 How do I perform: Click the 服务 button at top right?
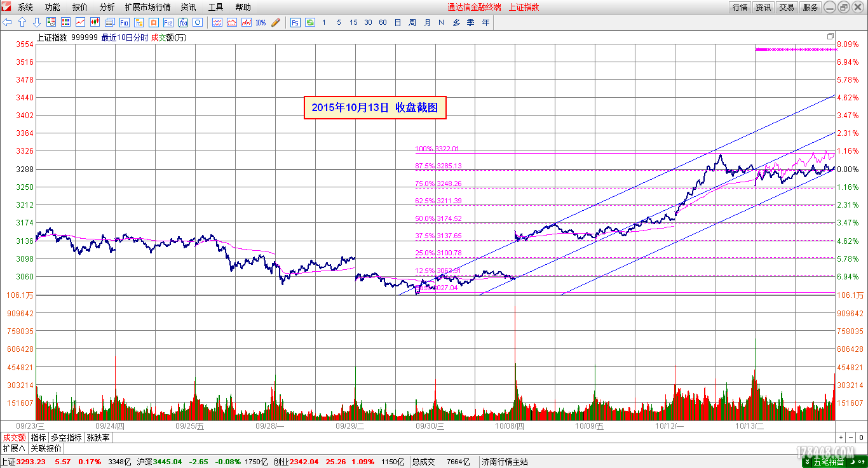tap(810, 8)
